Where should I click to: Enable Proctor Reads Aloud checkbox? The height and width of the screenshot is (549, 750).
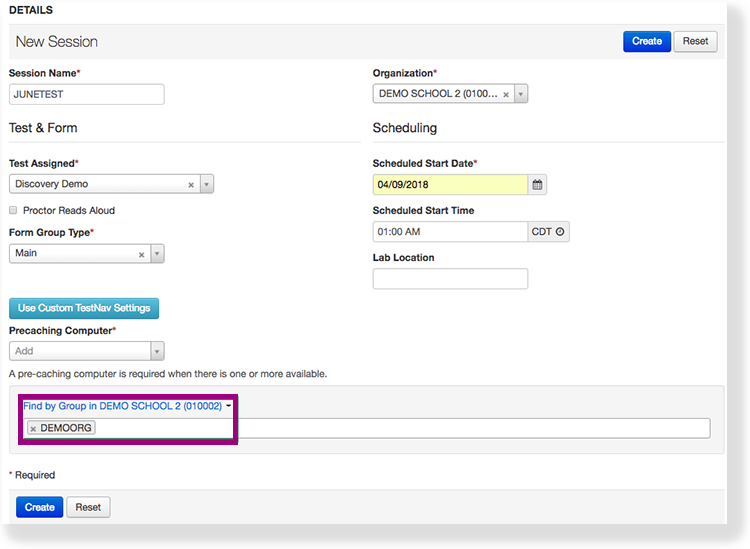coord(14,211)
